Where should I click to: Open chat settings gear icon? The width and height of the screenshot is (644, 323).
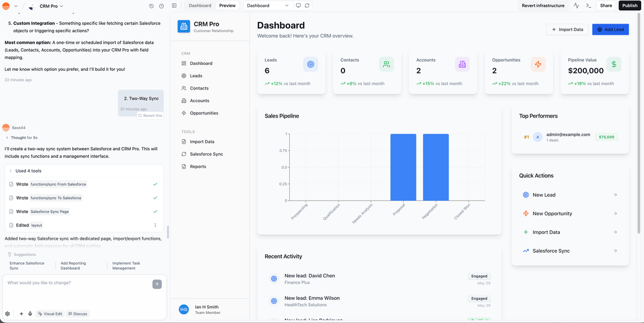(8, 314)
